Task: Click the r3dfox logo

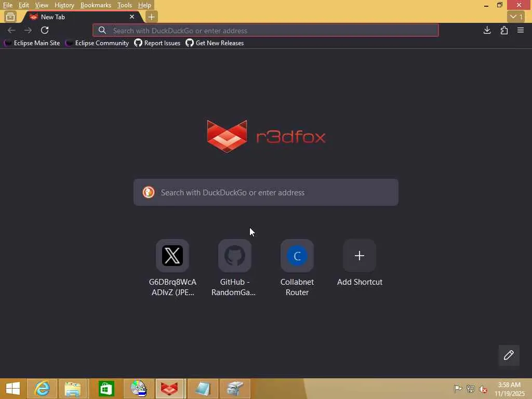Action: click(267, 137)
